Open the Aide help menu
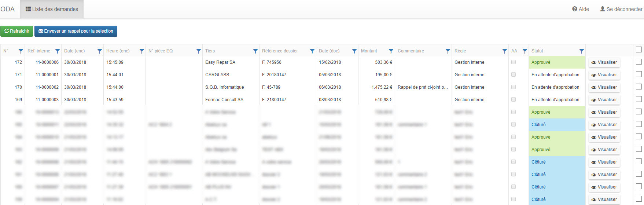 (581, 9)
